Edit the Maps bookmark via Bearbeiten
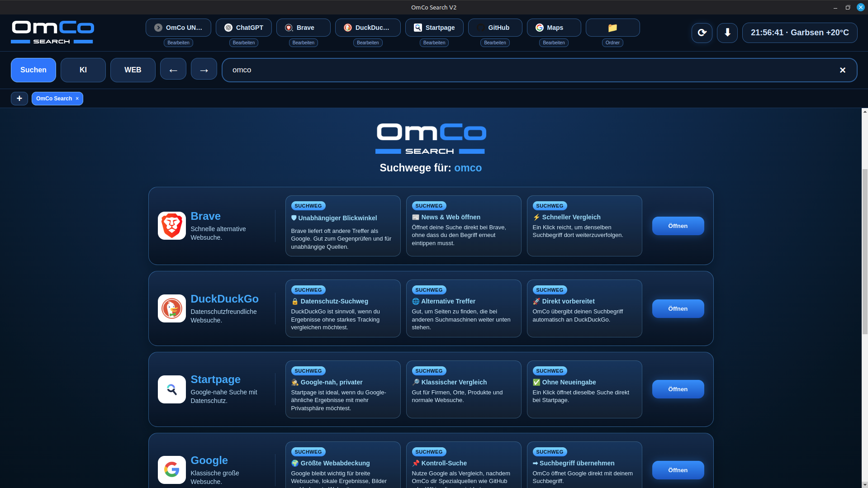The image size is (868, 488). click(x=554, y=43)
